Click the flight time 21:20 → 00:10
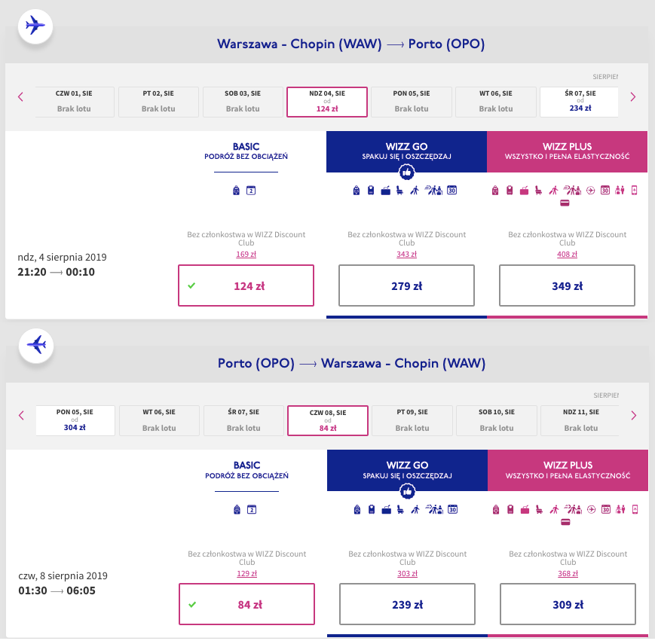The width and height of the screenshot is (655, 644). pos(56,272)
